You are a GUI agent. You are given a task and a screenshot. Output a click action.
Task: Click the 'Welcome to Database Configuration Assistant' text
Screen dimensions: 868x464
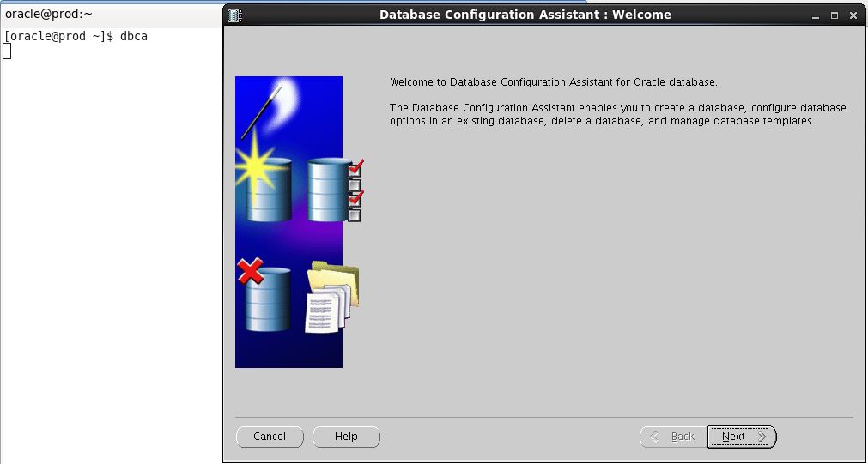coord(554,82)
